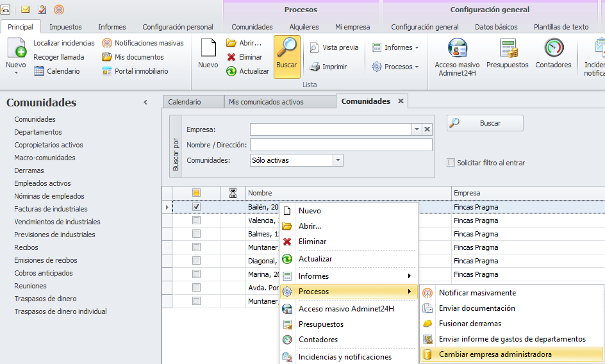Open Contadores gauge icon in ribbon
Screen dimensions: 605x364
[x=553, y=49]
